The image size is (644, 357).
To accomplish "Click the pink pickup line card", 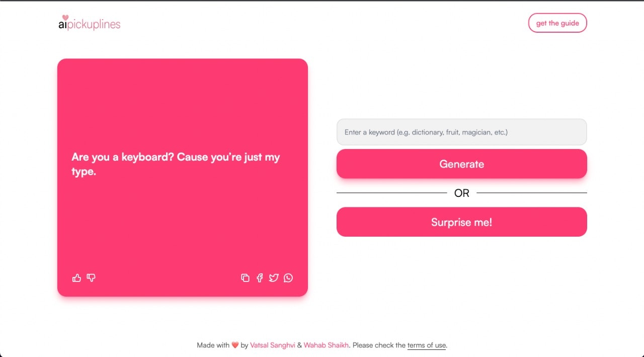I will (183, 177).
